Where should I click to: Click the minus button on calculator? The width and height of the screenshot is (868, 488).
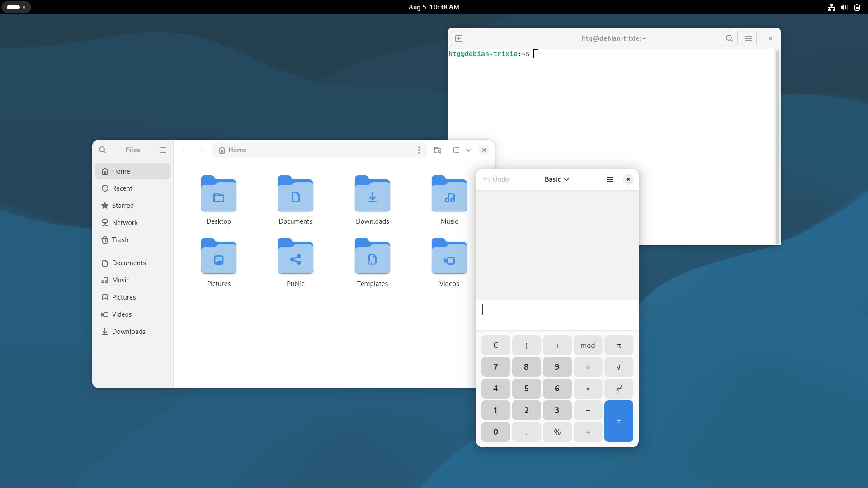[588, 410]
